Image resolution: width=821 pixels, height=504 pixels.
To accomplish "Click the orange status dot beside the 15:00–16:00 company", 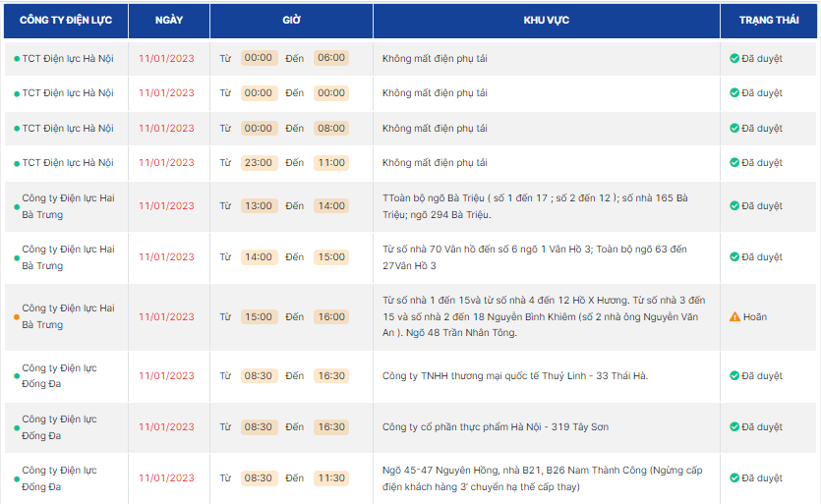I will pyautogui.click(x=17, y=317).
